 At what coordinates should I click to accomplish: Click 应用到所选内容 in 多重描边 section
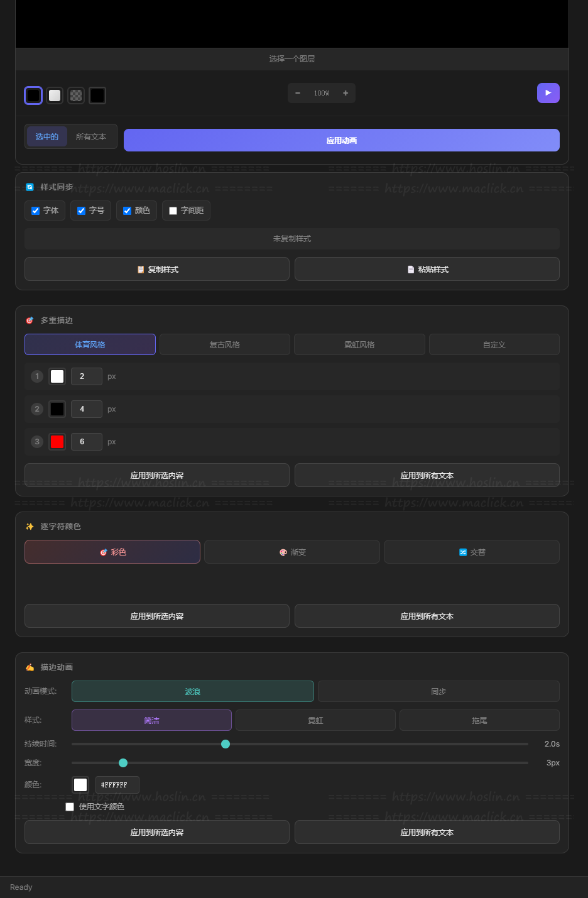pos(157,475)
